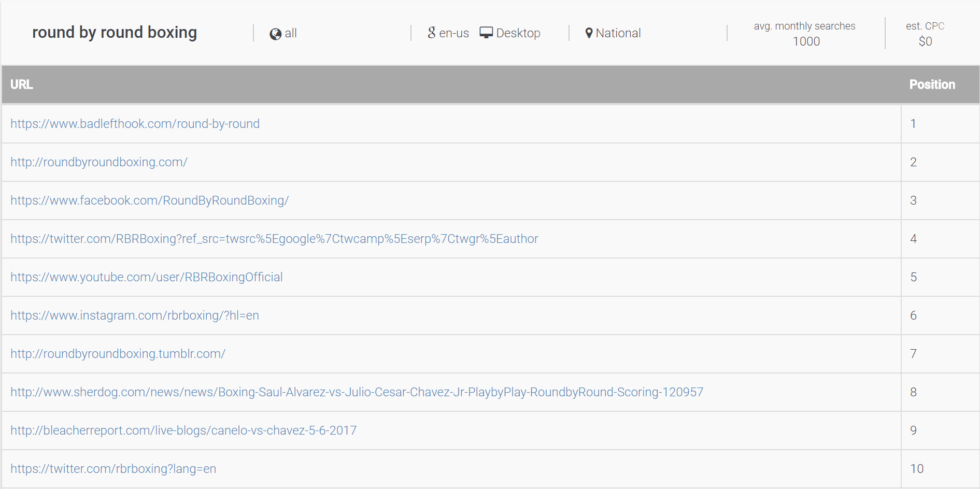
Task: Click the 'all' search engine label
Action: [291, 33]
